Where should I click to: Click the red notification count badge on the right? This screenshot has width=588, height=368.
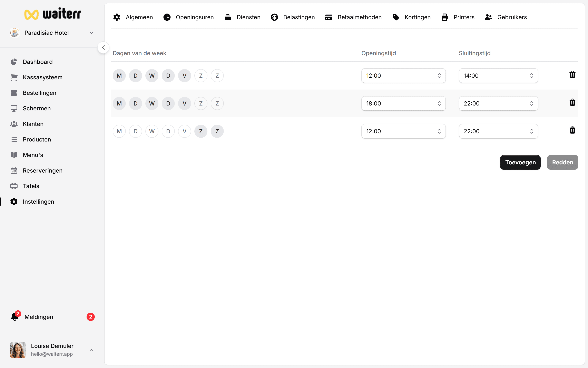[x=91, y=317]
